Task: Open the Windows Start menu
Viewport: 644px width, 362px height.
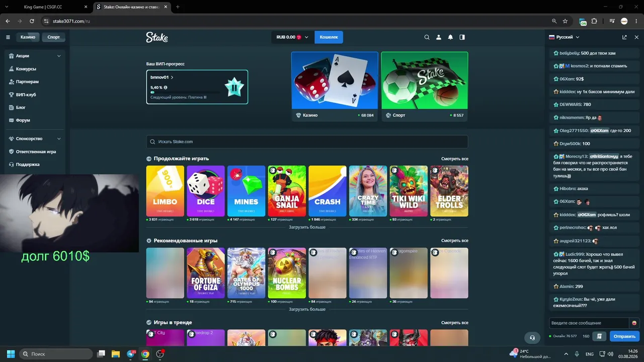Action: point(11,354)
